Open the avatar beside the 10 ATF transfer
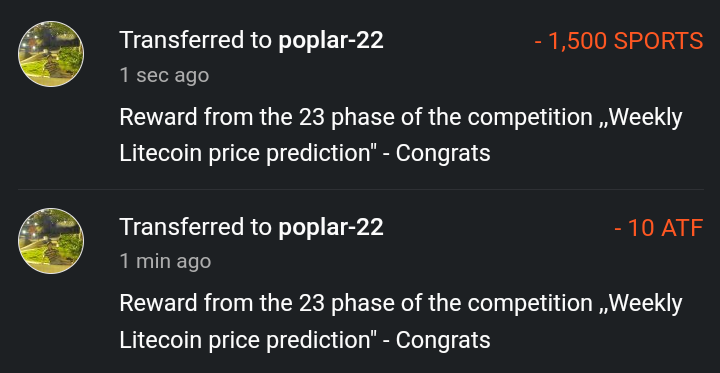720x373 pixels. (51, 241)
